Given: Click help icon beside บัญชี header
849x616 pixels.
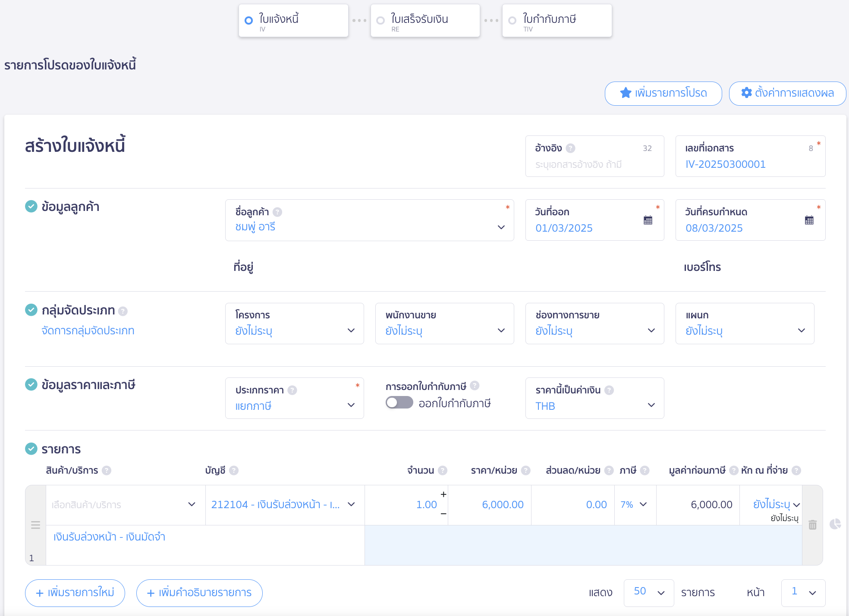Looking at the screenshot, I should 234,471.
